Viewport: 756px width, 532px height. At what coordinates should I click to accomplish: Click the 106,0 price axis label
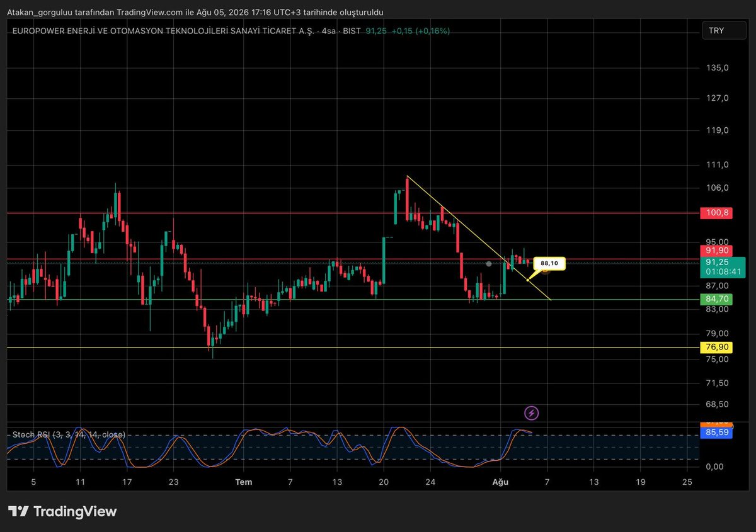coord(718,188)
